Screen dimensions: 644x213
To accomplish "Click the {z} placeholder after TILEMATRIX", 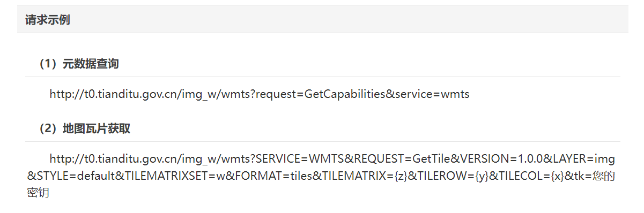I will pos(400,176).
